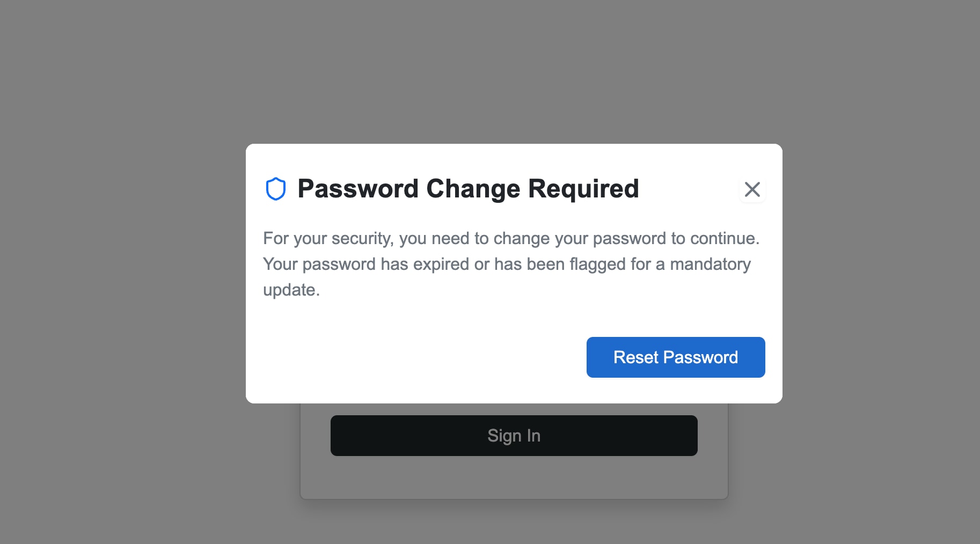This screenshot has height=544, width=980.
Task: Click the word "update." in the message
Action: pos(291,290)
